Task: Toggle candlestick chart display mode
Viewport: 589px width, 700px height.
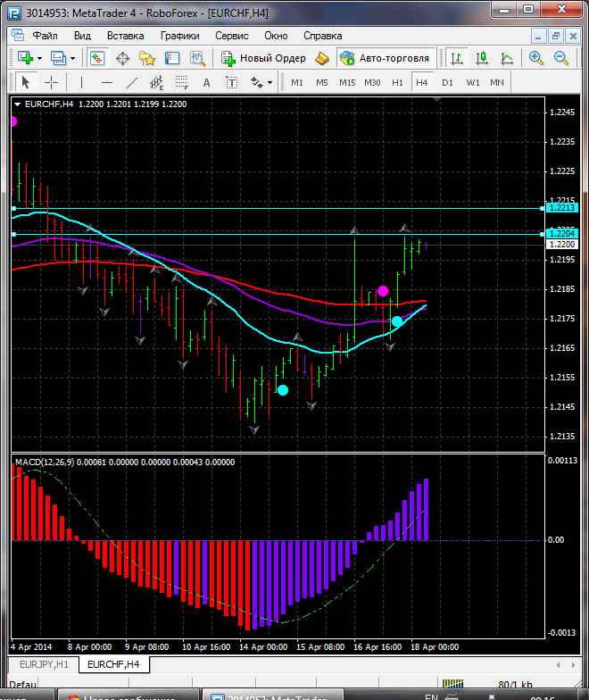Action: 482,58
